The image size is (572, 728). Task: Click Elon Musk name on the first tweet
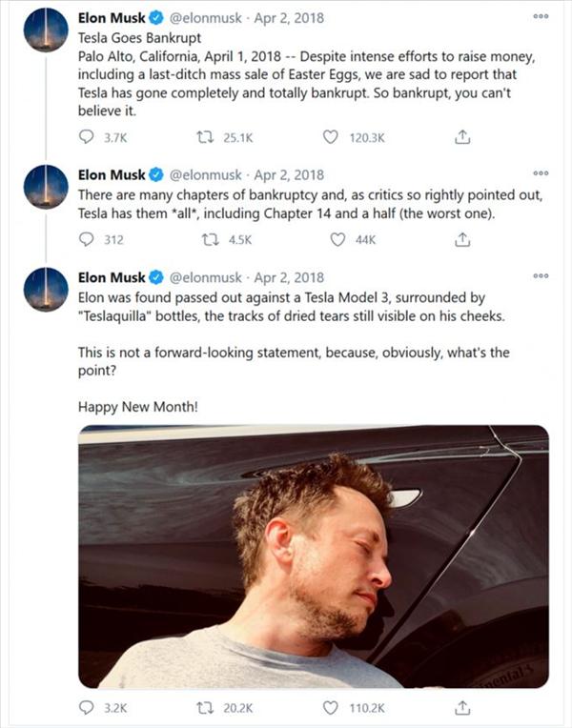click(112, 16)
